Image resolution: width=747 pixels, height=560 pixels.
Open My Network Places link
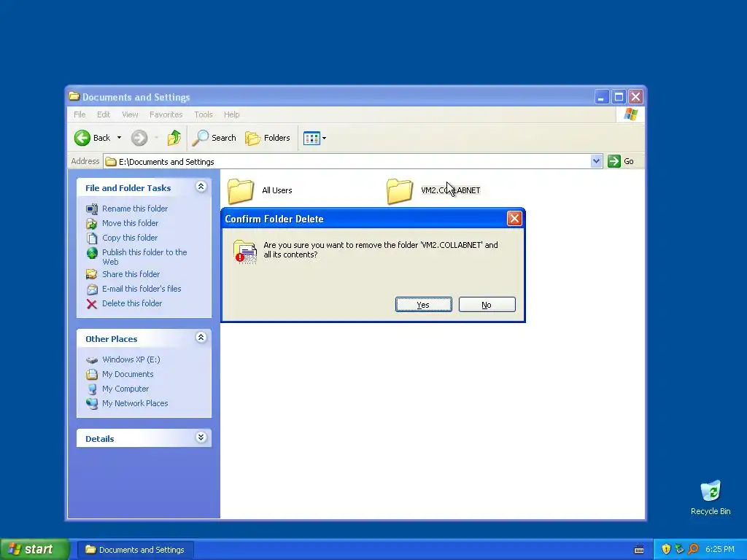coord(135,403)
